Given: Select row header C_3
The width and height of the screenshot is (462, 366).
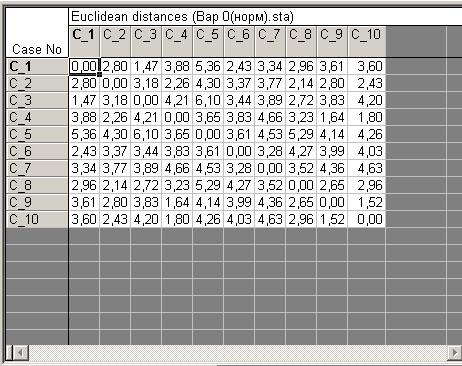Looking at the screenshot, I should click(37, 100).
